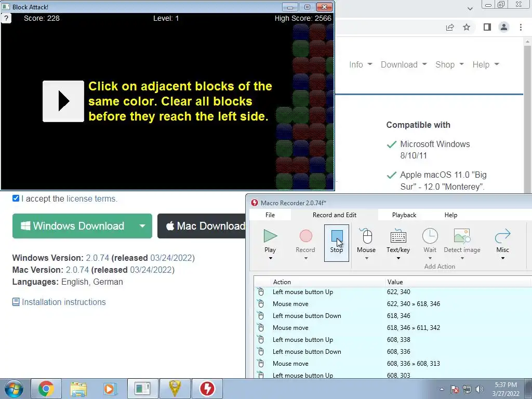This screenshot has height=399, width=532.
Task: Click the Play icon in Macro Recorder
Action: pos(270,236)
